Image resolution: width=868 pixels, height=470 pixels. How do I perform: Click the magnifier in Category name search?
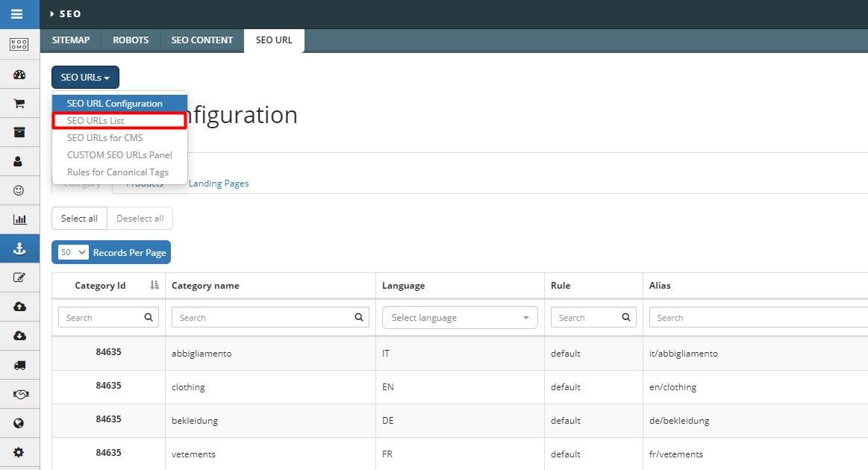pyautogui.click(x=359, y=317)
